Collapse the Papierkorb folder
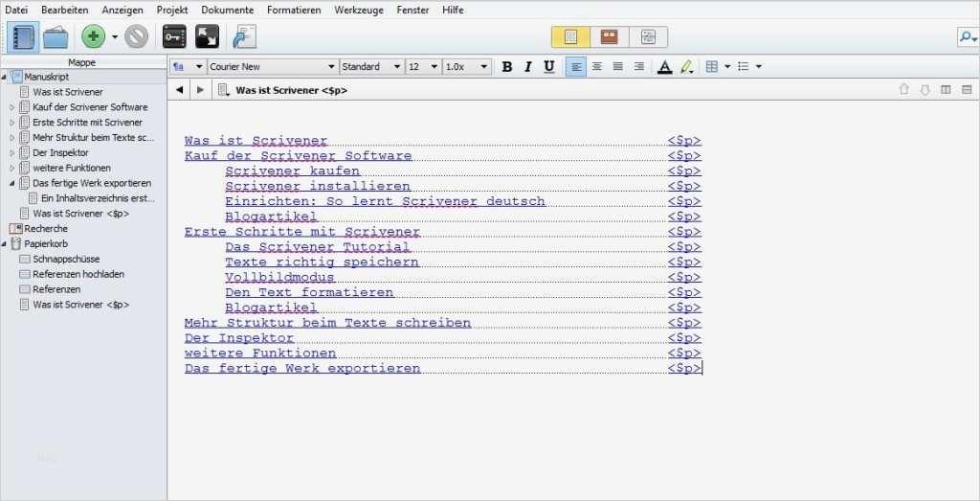This screenshot has height=501, width=980. pos(5,244)
